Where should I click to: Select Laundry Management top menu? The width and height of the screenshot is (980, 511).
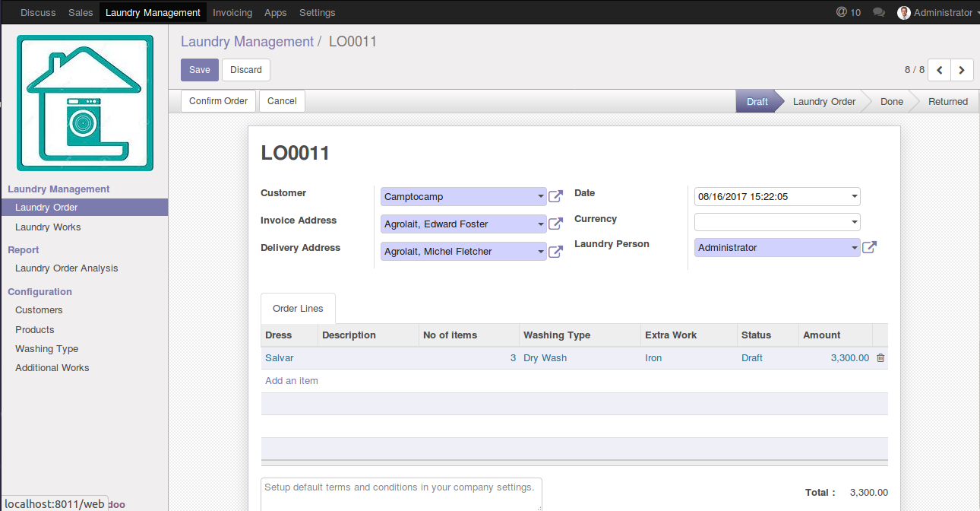click(153, 12)
